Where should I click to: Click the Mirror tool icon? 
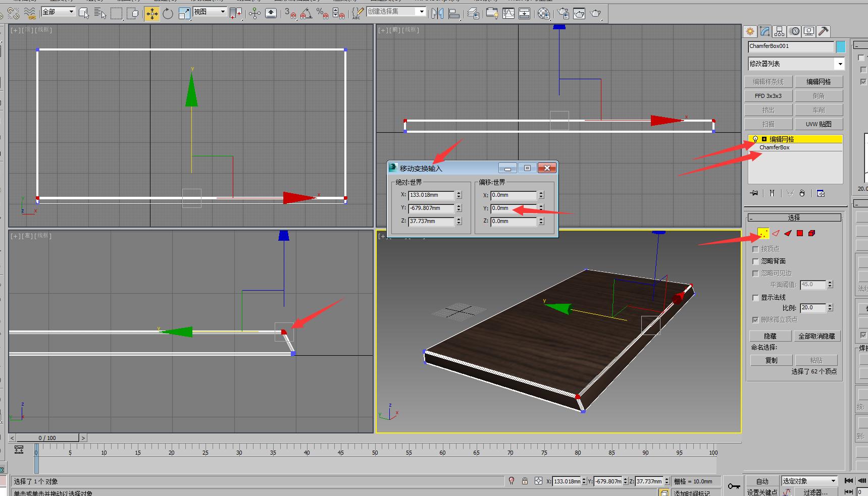tap(437, 14)
